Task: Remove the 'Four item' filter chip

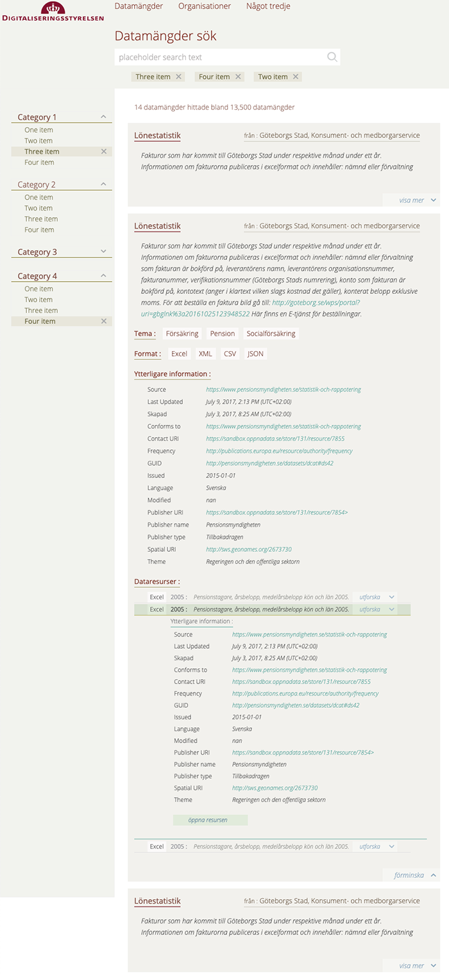Action: (239, 77)
